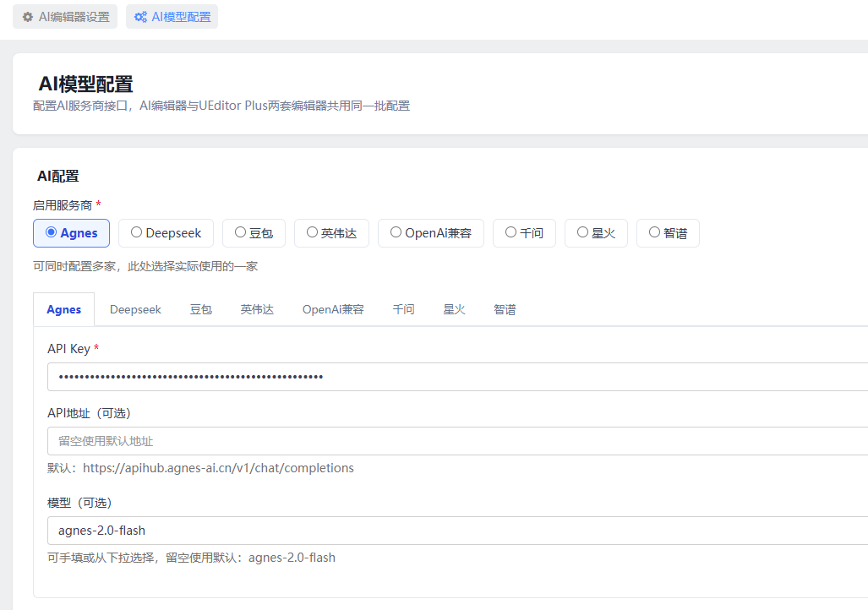Open the 模型 combo box agnes-2.0-flash
The width and height of the screenshot is (868, 610).
(457, 531)
